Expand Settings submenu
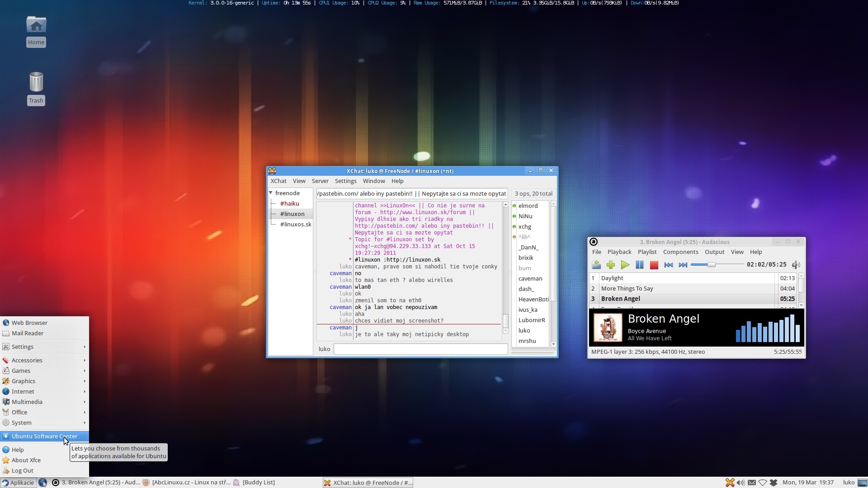 [x=44, y=347]
